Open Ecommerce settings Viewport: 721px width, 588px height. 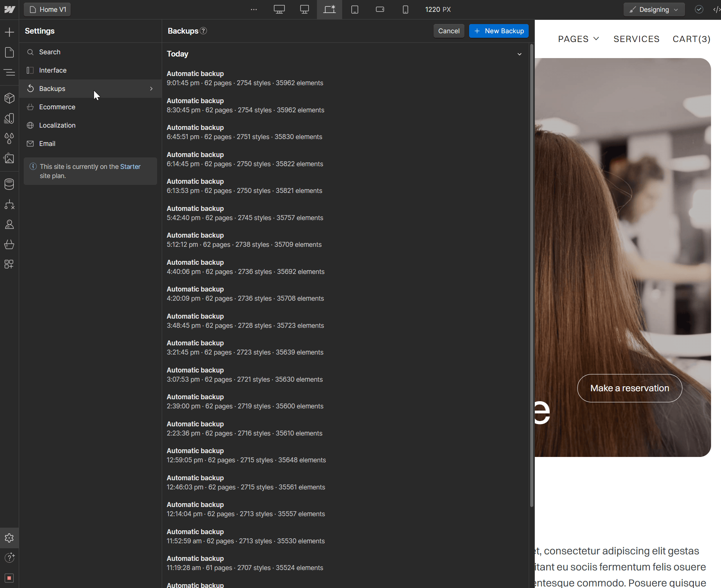click(91, 107)
